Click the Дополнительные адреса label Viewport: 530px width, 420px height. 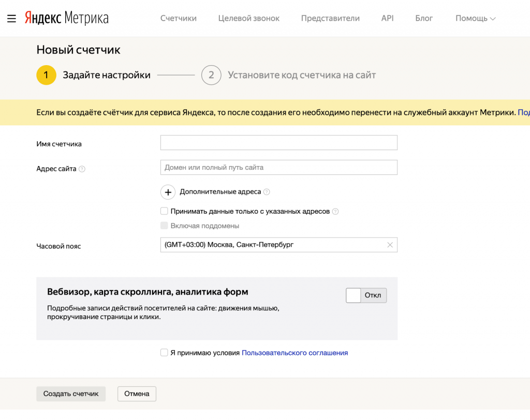tap(220, 192)
